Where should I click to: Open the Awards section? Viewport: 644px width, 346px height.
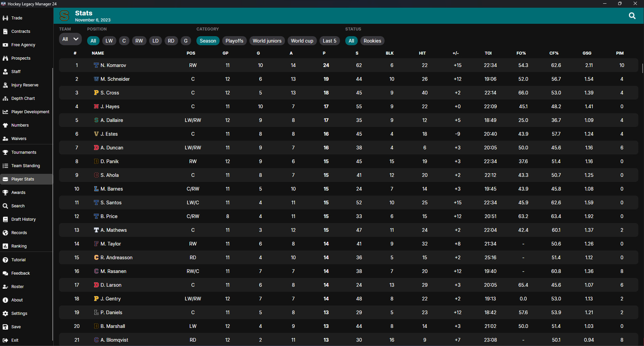[x=18, y=192]
